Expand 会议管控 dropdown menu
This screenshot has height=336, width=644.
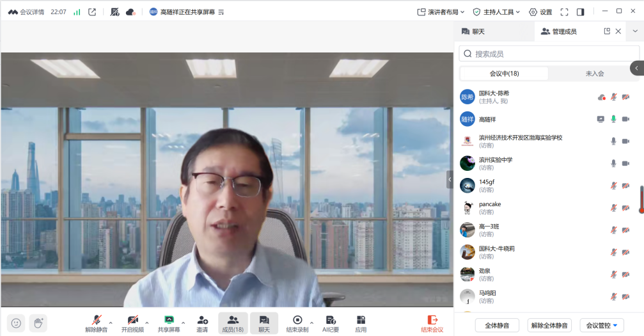pyautogui.click(x=601, y=325)
